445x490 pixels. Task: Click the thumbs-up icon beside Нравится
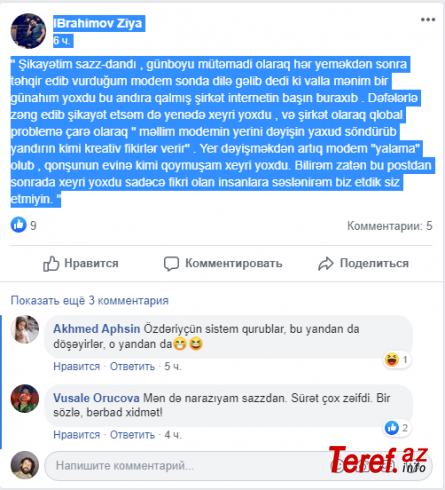tap(51, 264)
